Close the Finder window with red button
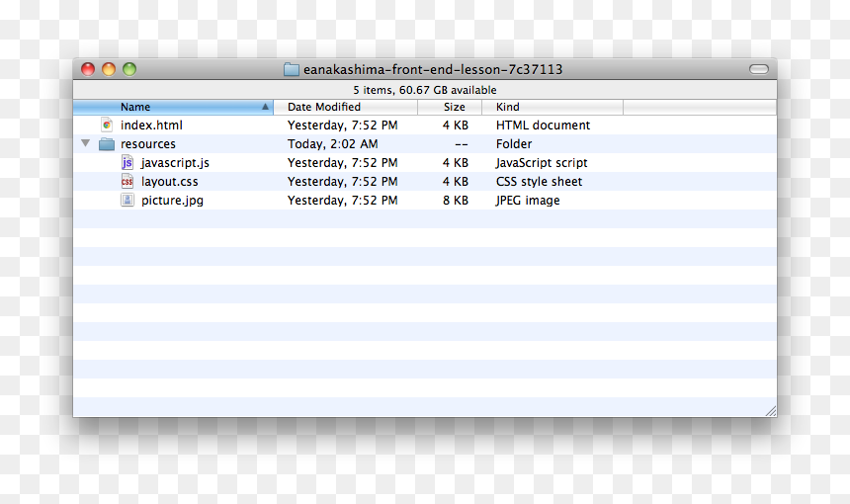 pos(88,69)
